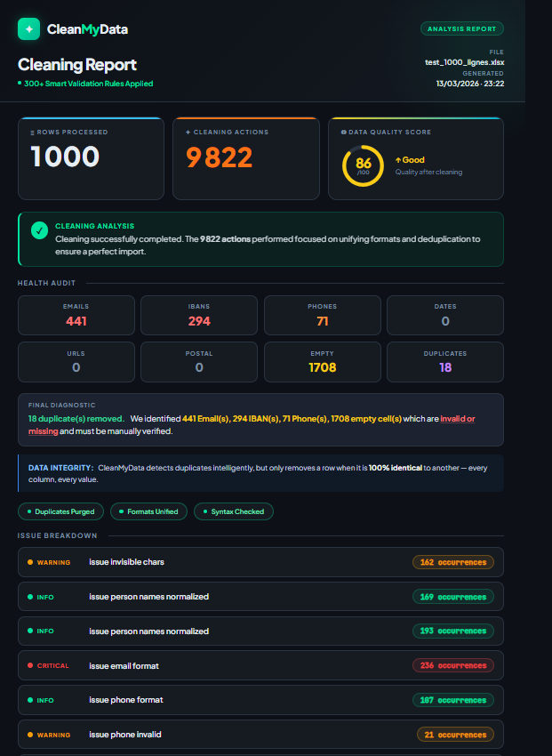Click the file name test_1000_lignes.xlsx

point(464,62)
